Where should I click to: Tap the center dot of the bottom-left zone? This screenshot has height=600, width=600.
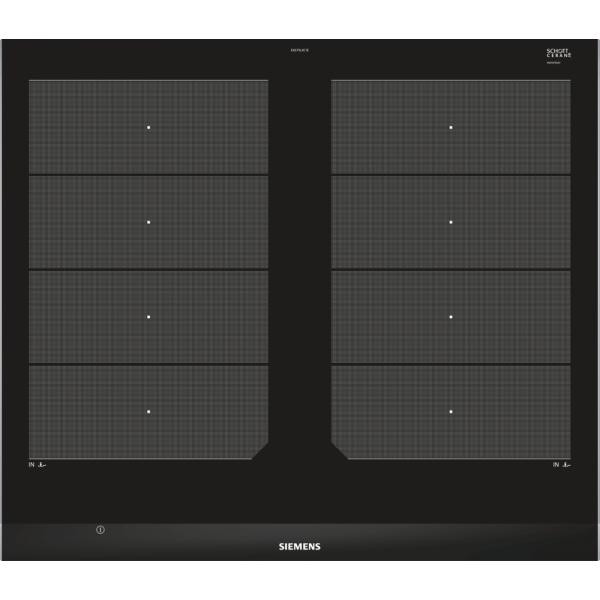tap(148, 411)
